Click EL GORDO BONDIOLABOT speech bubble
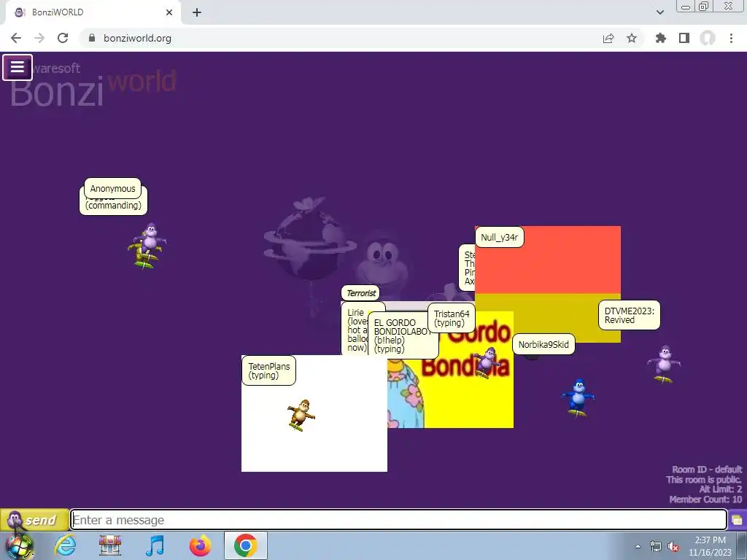Image resolution: width=747 pixels, height=560 pixels. pyautogui.click(x=403, y=335)
